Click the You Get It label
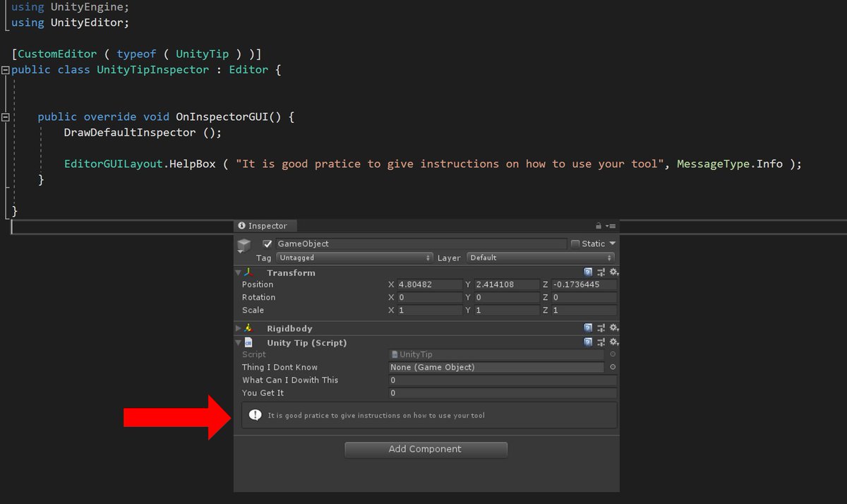 point(263,392)
